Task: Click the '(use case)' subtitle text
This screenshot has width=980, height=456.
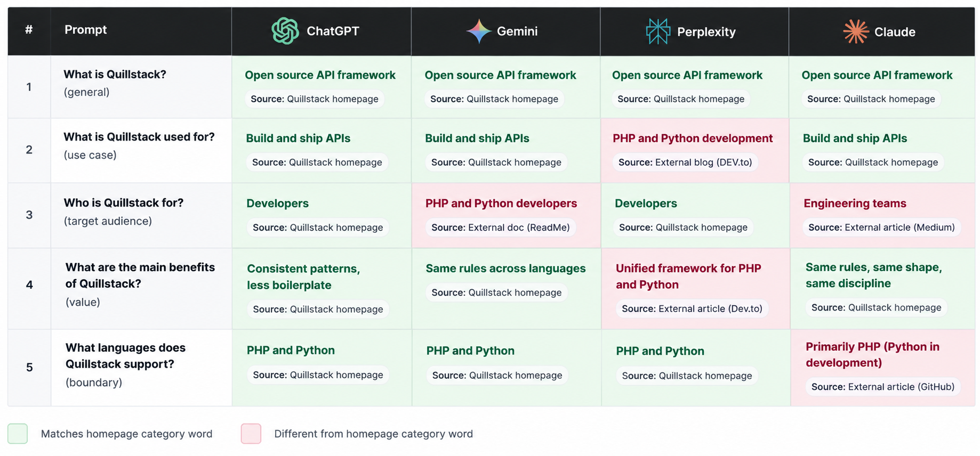Action: (x=90, y=155)
